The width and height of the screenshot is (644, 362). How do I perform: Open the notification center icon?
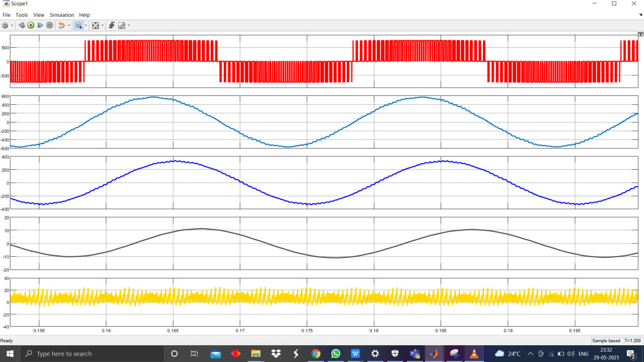point(632,354)
